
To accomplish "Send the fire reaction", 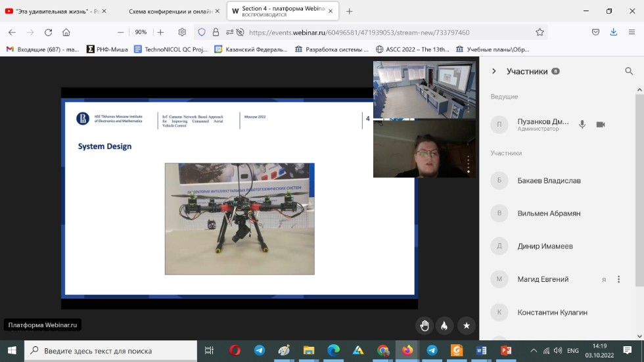I will pyautogui.click(x=445, y=325).
